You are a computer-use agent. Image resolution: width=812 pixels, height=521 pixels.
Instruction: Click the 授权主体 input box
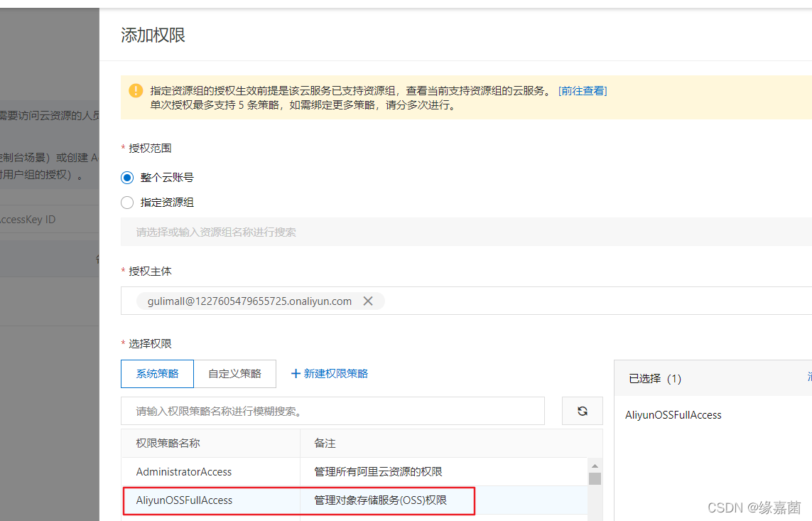[x=466, y=301]
